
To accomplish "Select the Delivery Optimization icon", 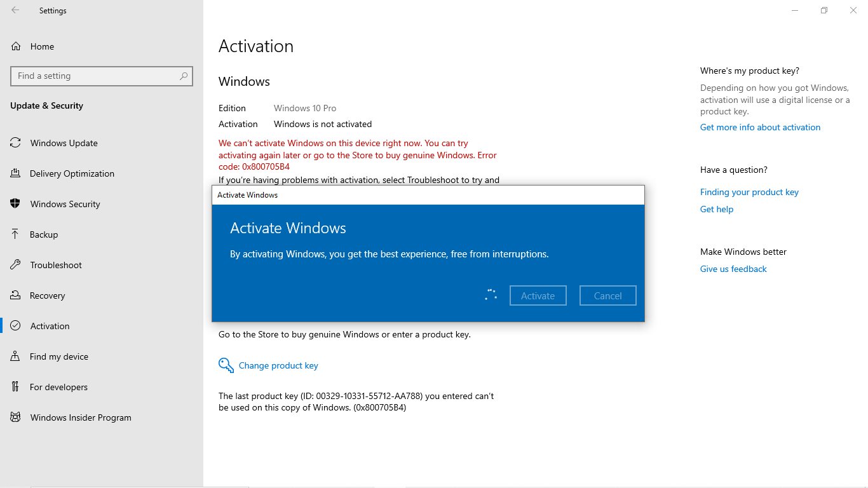I will coord(15,173).
